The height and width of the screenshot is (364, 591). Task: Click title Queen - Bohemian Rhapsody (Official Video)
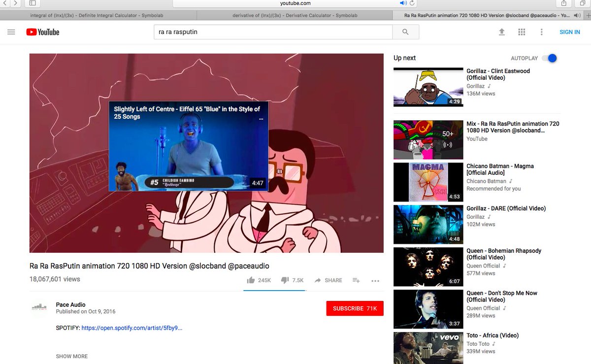tap(504, 254)
